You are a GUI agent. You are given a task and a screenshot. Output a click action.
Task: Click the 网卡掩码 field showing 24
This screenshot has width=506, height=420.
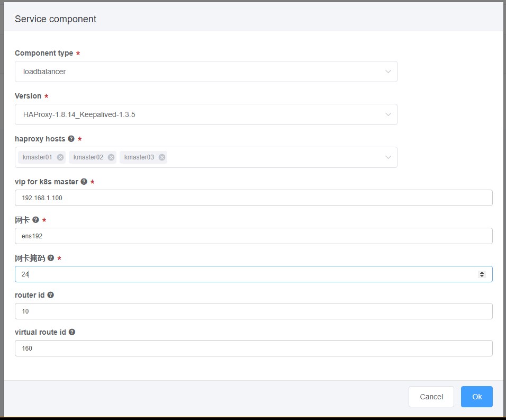tap(254, 274)
